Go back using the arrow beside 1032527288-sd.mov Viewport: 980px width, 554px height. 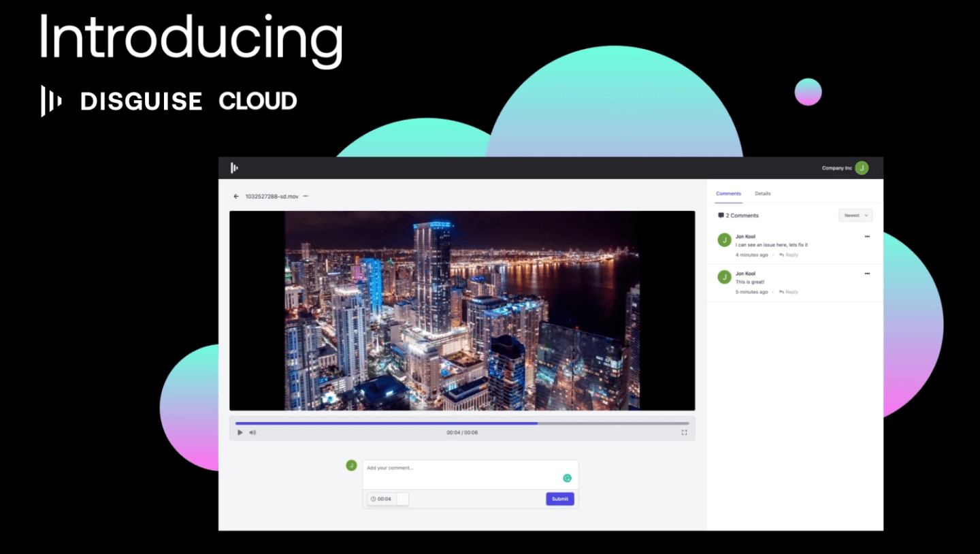(x=236, y=196)
